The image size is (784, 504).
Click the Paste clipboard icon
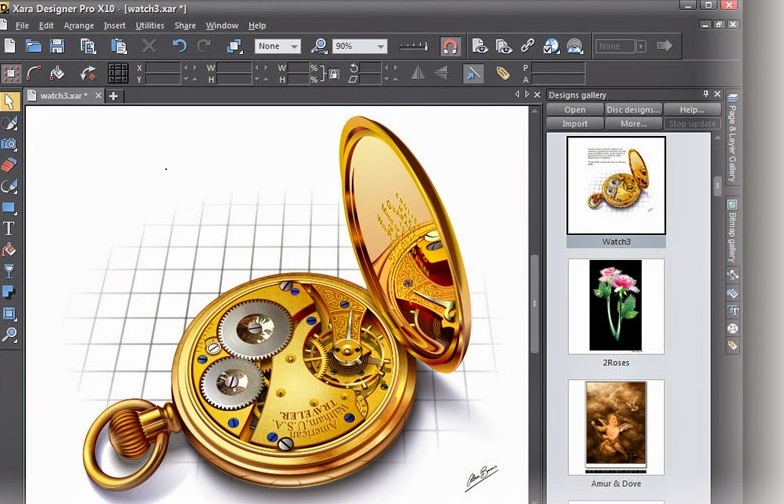click(118, 46)
